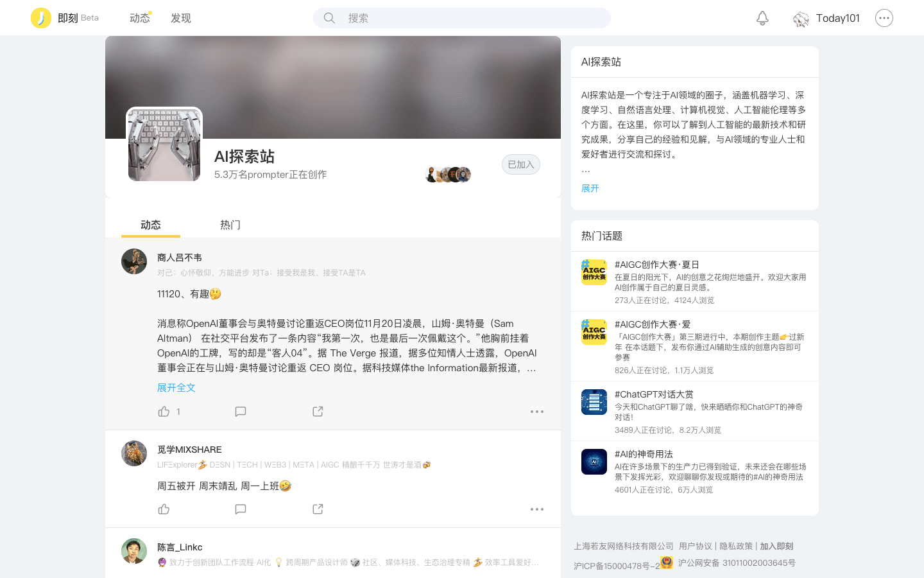Toggle the 已加入 joined button
This screenshot has height=578, width=924.
click(521, 164)
